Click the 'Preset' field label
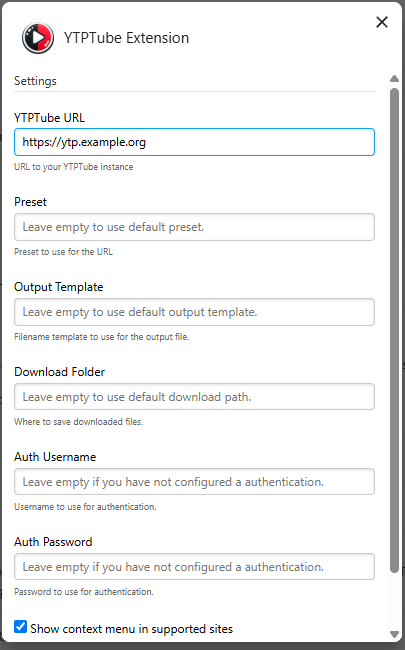405x650 pixels. pyautogui.click(x=30, y=202)
